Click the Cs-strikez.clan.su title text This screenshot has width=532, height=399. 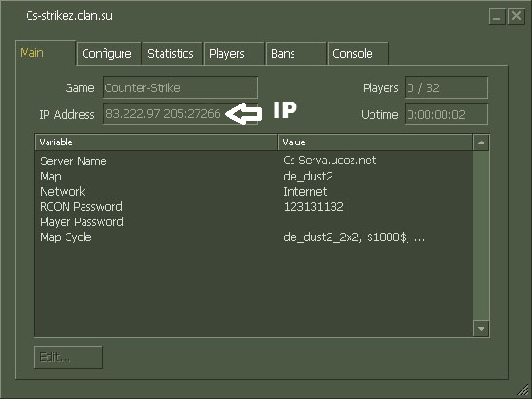coord(69,16)
